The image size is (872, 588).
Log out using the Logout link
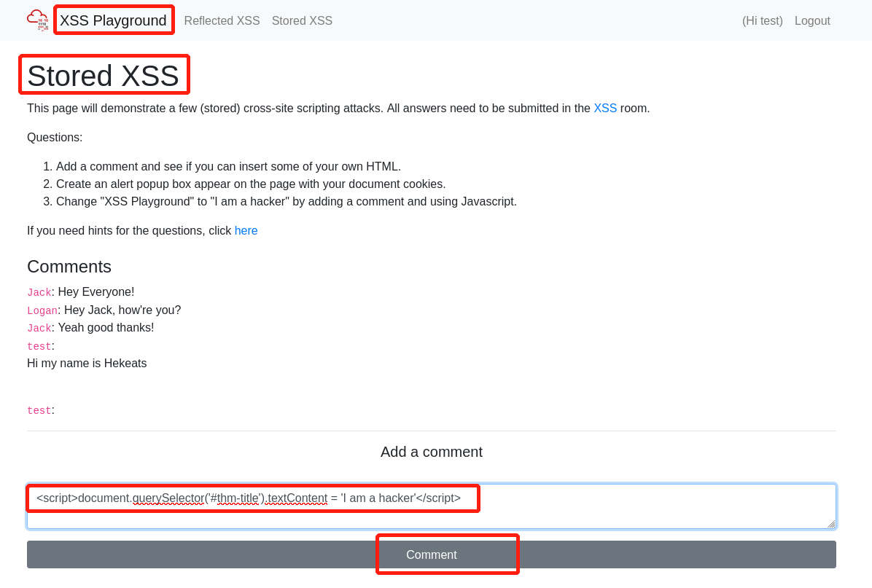point(812,21)
